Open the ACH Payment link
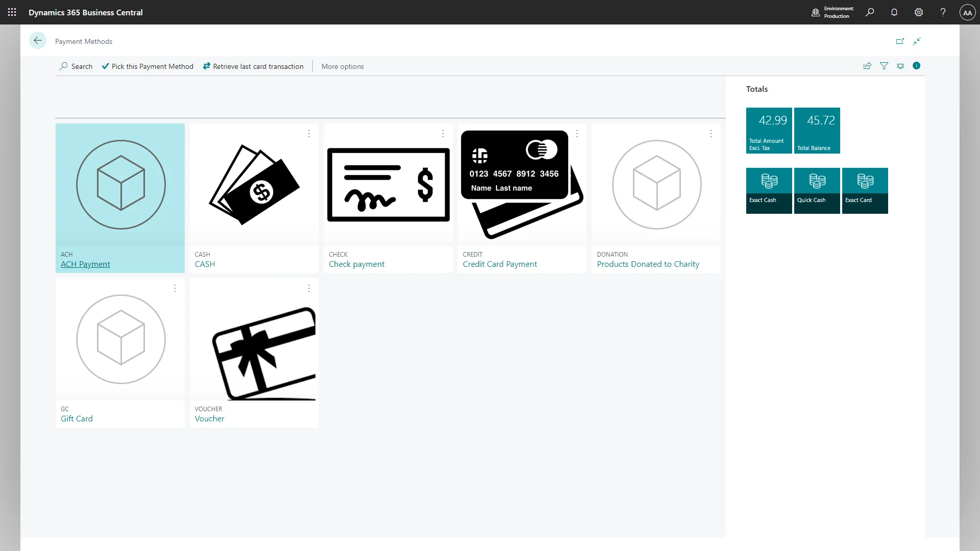 (x=85, y=264)
